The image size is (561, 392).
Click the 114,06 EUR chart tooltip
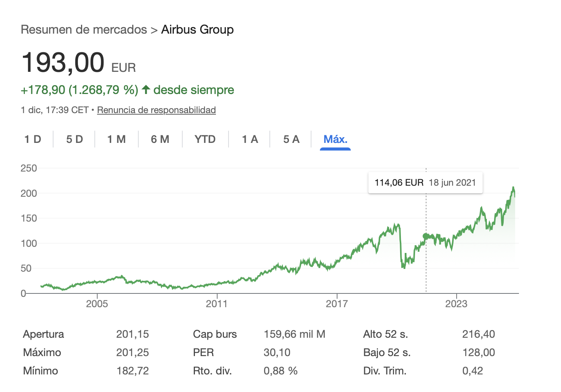point(425,183)
